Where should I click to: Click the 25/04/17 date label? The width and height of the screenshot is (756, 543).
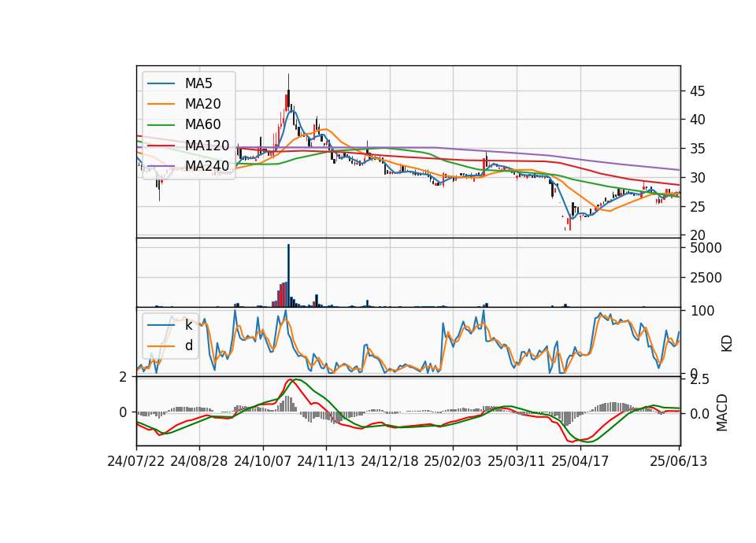coord(580,461)
